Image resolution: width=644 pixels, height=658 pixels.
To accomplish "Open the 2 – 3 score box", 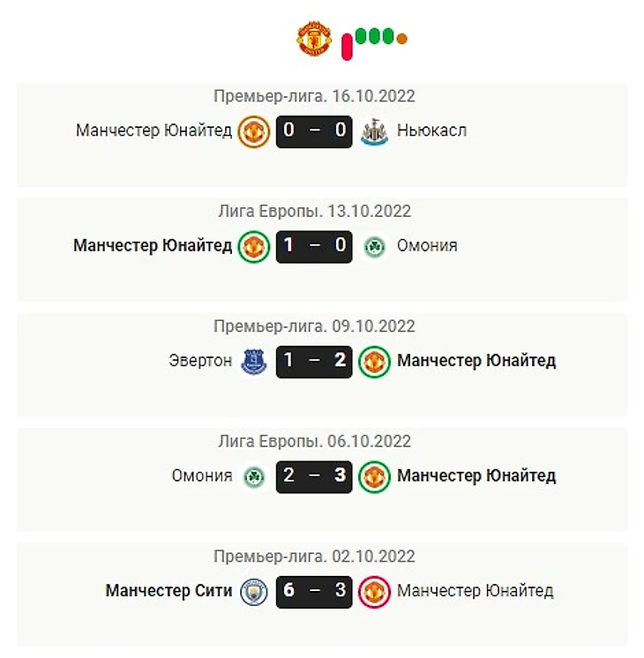I will 314,475.
